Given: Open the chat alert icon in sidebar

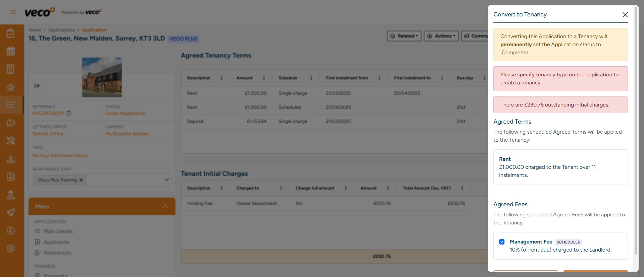Looking at the screenshot, I should click(11, 123).
